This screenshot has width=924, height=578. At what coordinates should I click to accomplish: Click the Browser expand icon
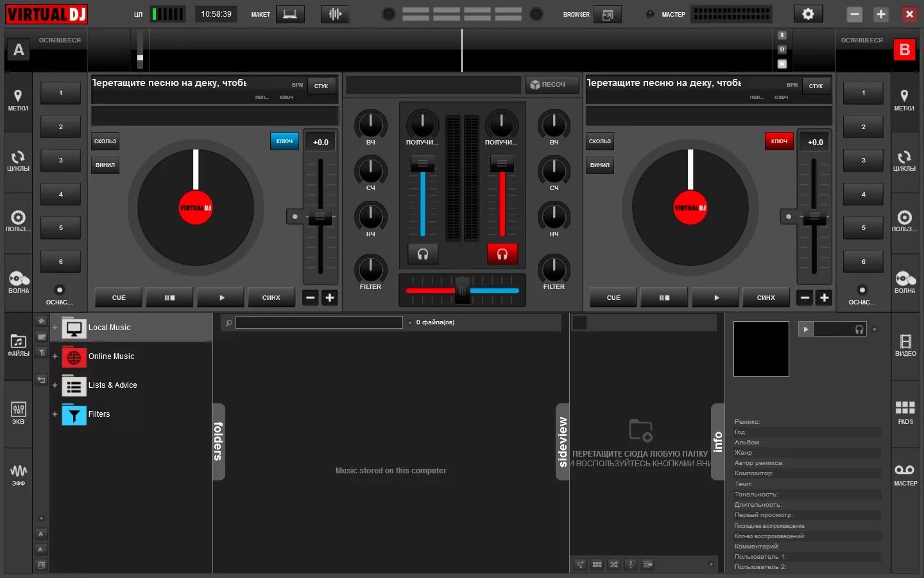tap(608, 14)
